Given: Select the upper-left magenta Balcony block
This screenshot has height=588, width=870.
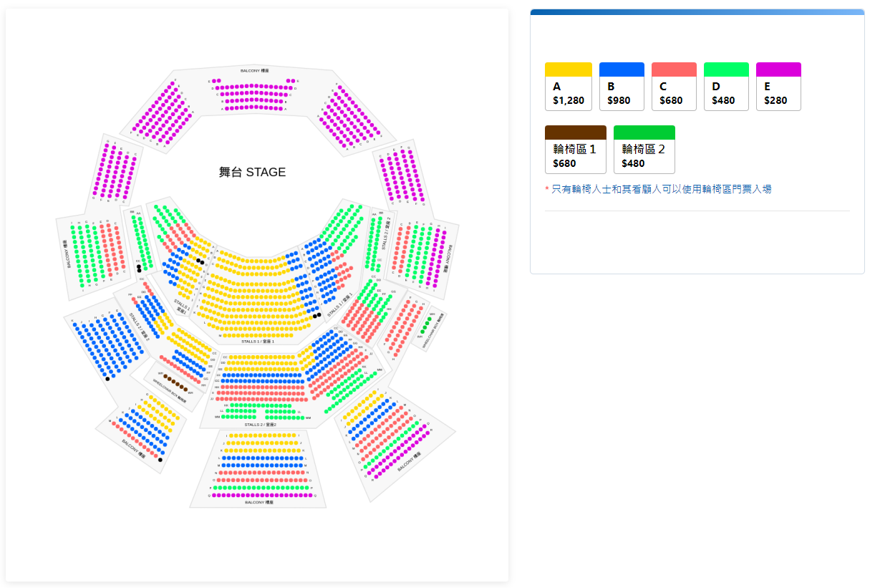Looking at the screenshot, I should pos(163,112).
